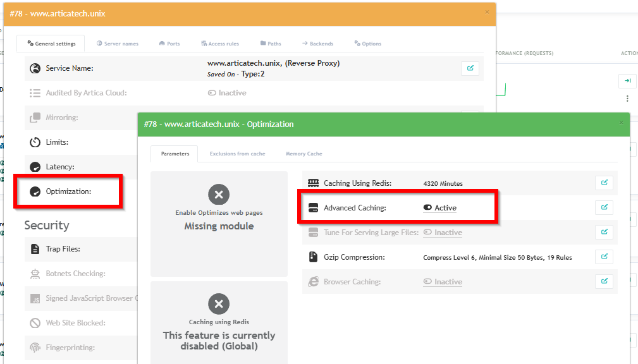
Task: Edit Tune For Serving Large Files
Action: (x=604, y=232)
